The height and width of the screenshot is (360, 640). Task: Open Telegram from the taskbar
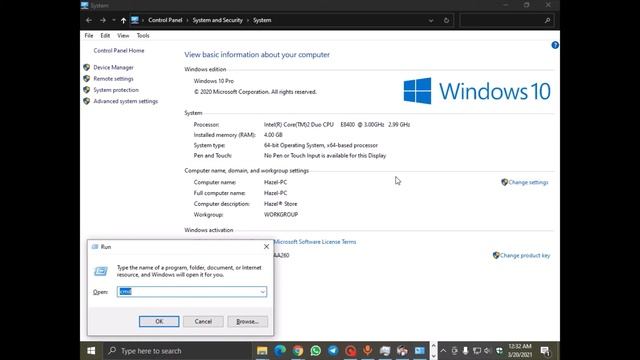click(x=333, y=351)
